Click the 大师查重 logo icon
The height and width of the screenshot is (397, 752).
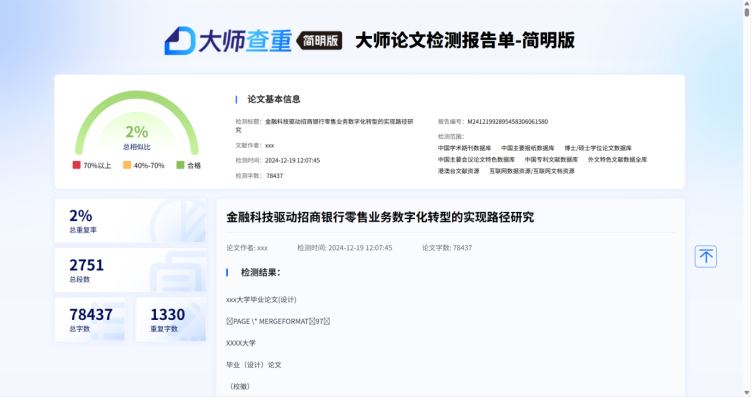click(179, 41)
